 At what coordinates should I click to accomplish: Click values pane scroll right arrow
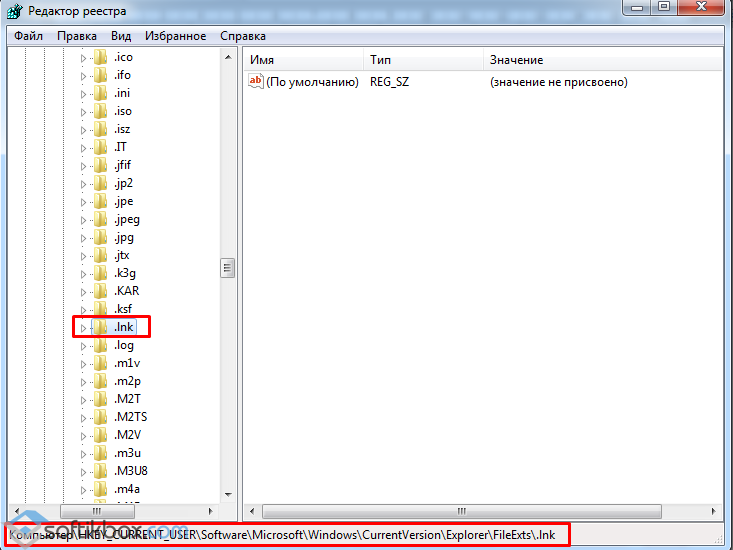713,511
